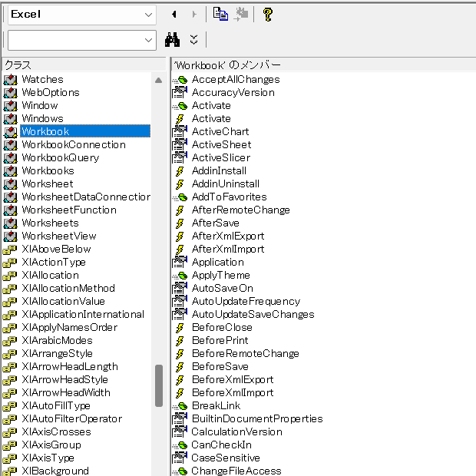Select the AutoUpdateFrequency member
This screenshot has height=476, width=476.
tap(246, 302)
